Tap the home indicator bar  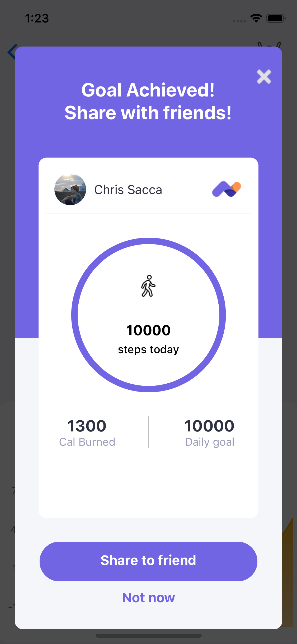[x=148, y=636]
